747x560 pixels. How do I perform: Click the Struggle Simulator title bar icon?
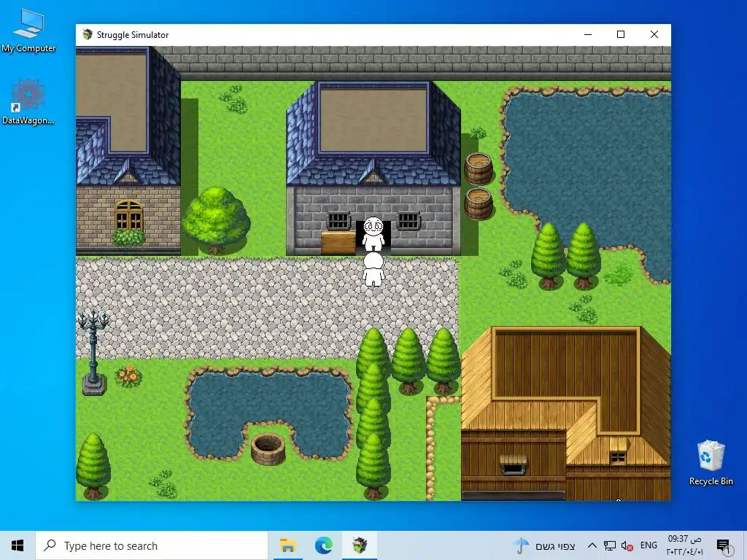point(88,34)
